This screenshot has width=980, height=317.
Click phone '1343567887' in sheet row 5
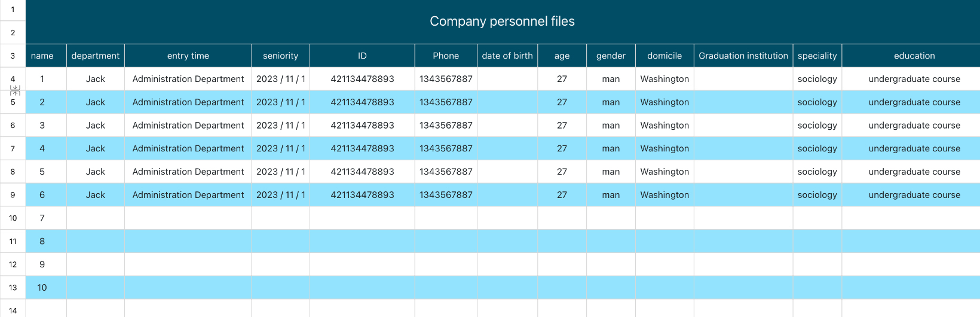point(446,102)
